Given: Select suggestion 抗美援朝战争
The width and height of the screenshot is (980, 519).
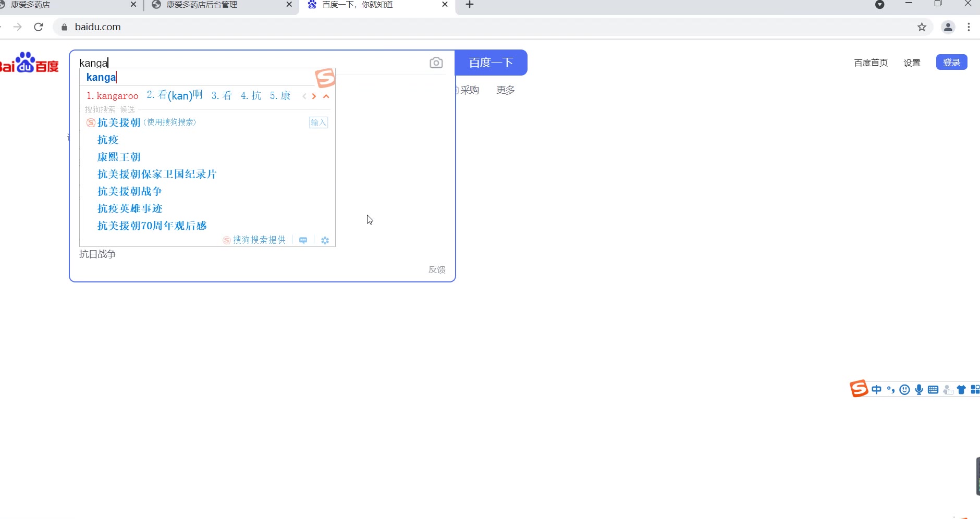Looking at the screenshot, I should 130,191.
